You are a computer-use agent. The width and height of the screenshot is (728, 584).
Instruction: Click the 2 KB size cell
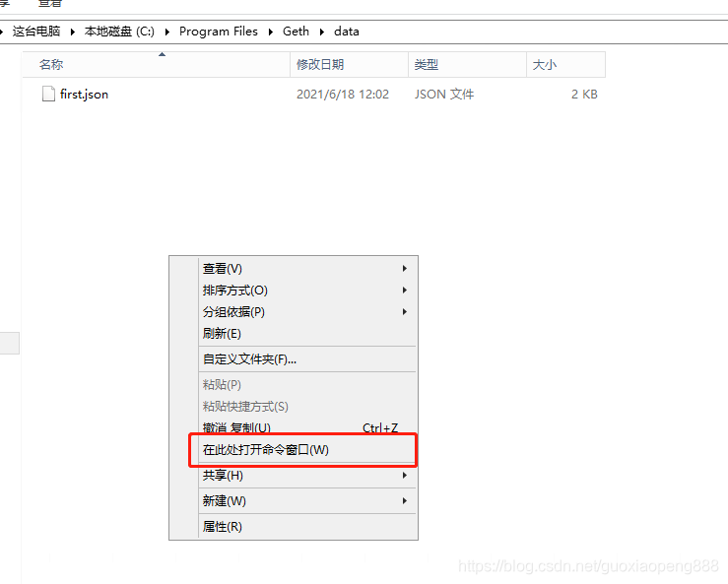584,95
